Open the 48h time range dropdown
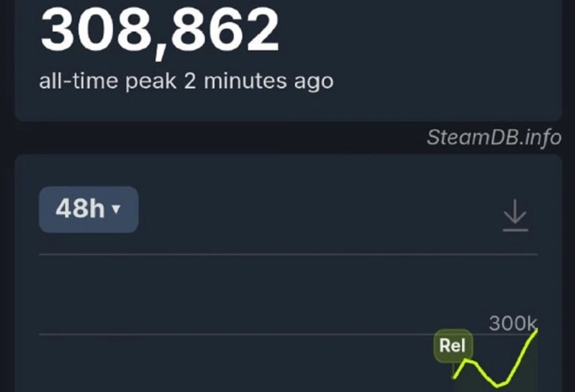The width and height of the screenshot is (575, 392). click(x=88, y=210)
